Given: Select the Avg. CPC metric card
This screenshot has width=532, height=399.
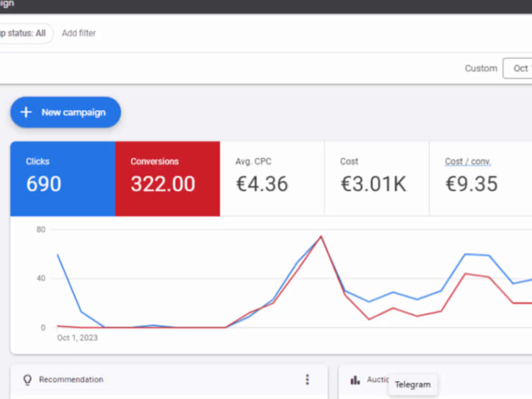Looking at the screenshot, I should pyautogui.click(x=272, y=178).
